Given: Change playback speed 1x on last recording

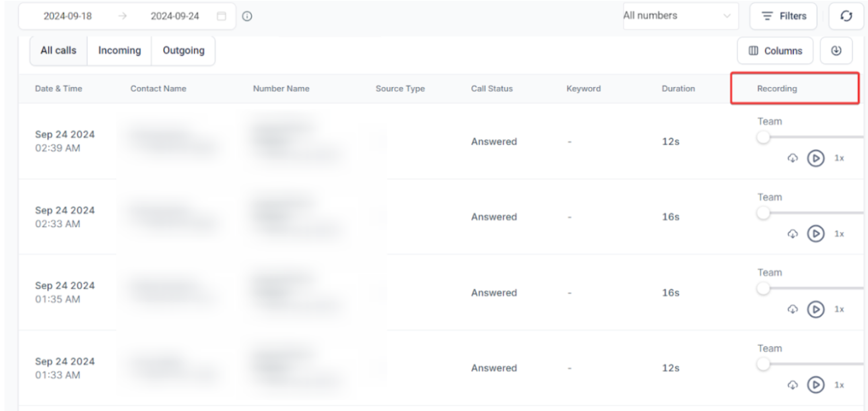Looking at the screenshot, I should pos(839,385).
